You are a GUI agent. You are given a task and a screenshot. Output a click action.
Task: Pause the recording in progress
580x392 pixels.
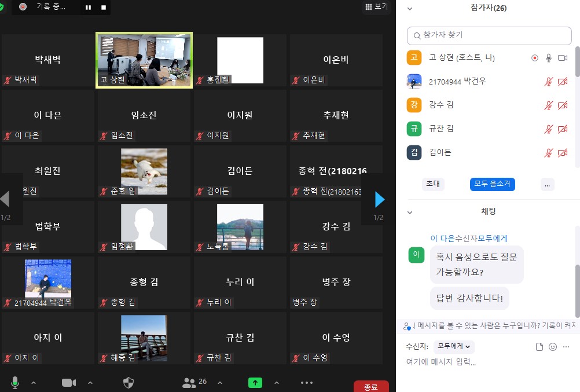coord(89,8)
